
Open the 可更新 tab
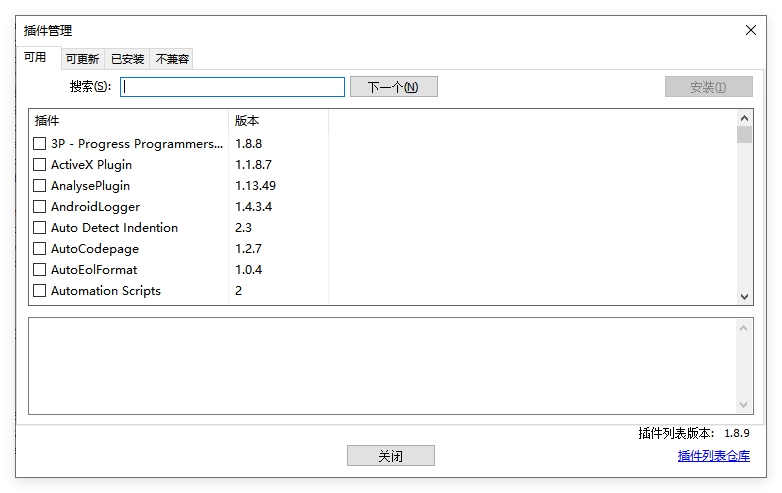coord(83,59)
